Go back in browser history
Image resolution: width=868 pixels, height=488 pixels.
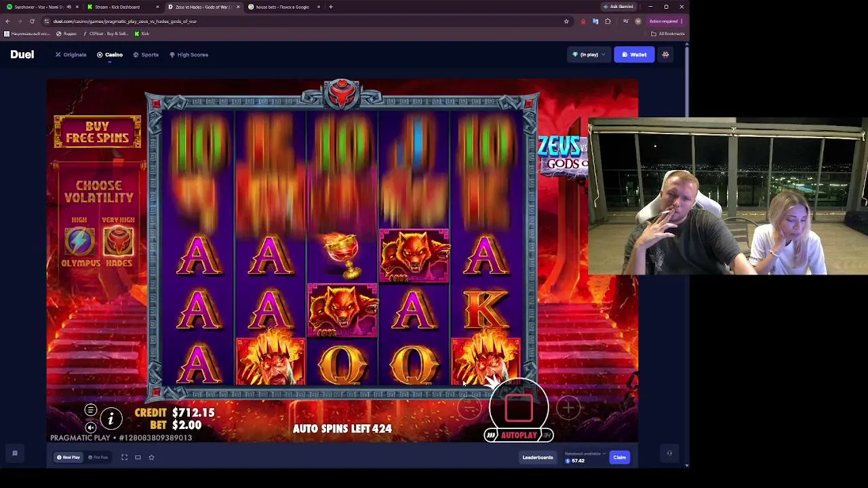point(8,21)
